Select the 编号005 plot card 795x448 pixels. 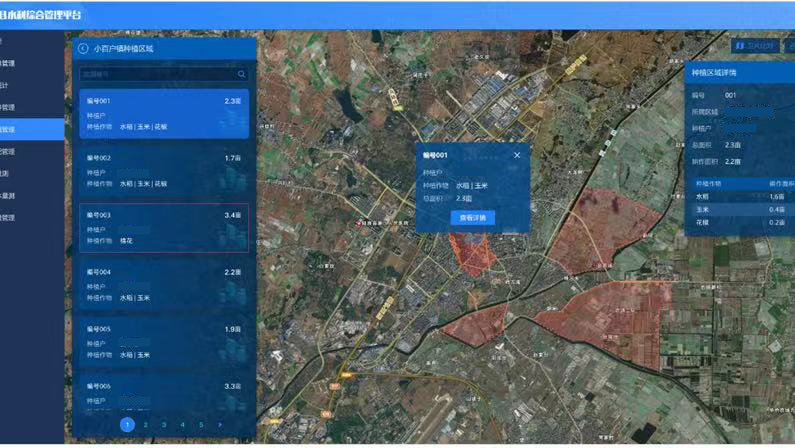(x=163, y=342)
